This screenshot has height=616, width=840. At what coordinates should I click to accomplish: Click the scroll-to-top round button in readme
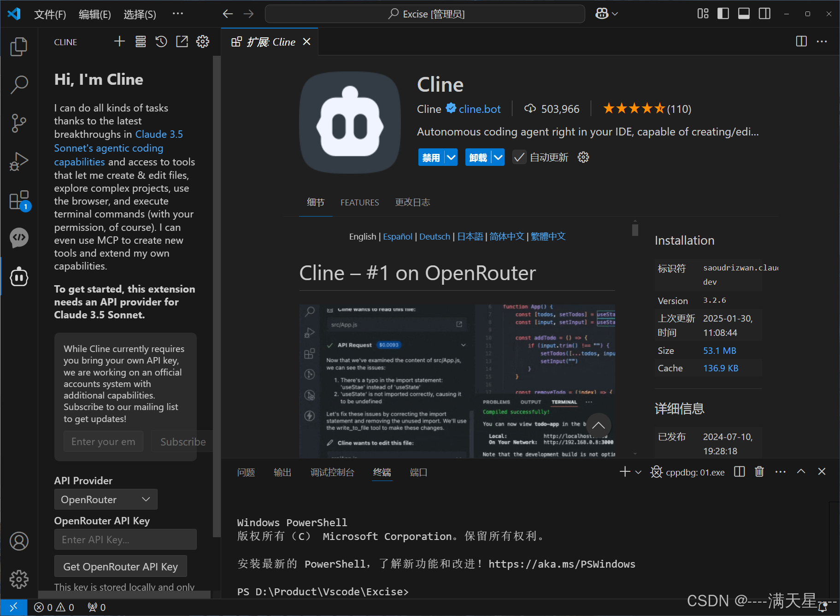pyautogui.click(x=599, y=425)
